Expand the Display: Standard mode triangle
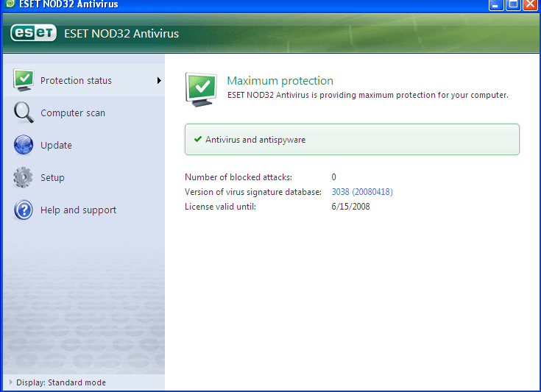This screenshot has height=392, width=541. 11,382
